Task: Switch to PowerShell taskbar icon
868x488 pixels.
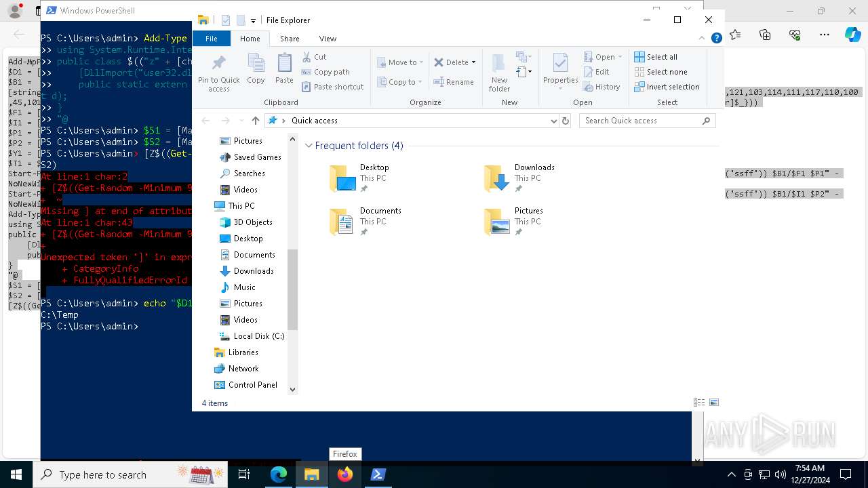Action: pos(378,474)
